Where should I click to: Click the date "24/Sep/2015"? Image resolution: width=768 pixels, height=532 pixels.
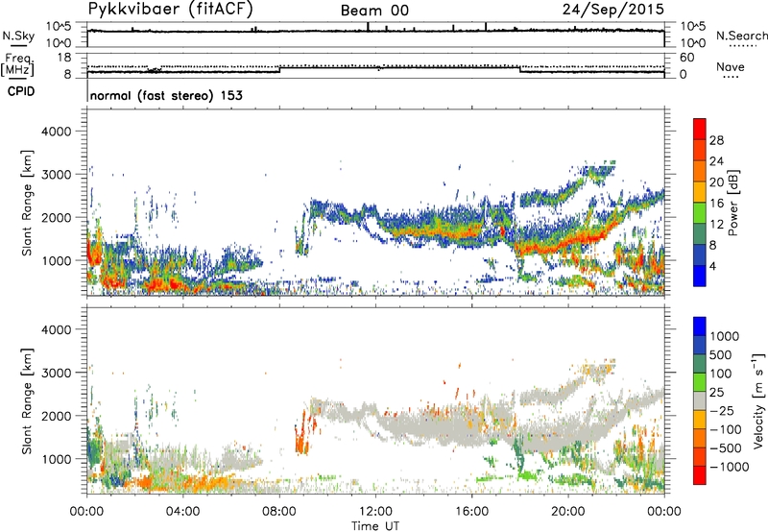(613, 9)
